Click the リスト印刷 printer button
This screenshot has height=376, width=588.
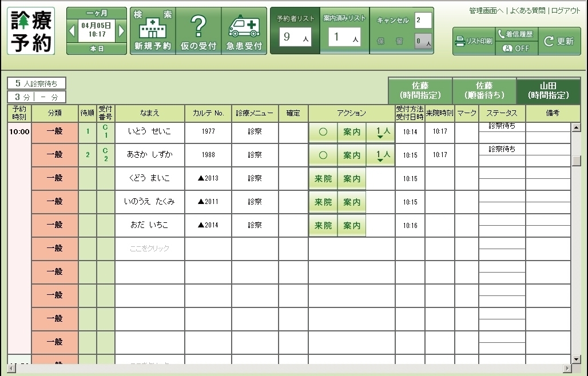click(x=474, y=41)
